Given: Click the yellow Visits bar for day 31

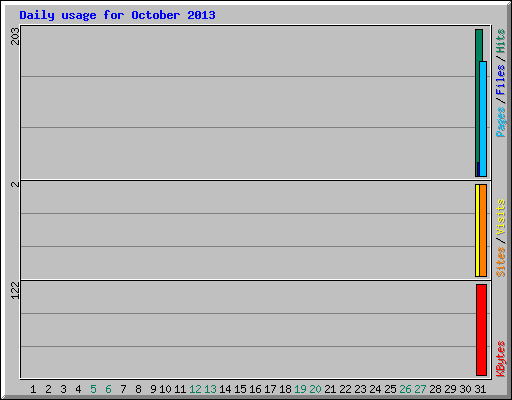Looking at the screenshot, I should pos(477,230).
